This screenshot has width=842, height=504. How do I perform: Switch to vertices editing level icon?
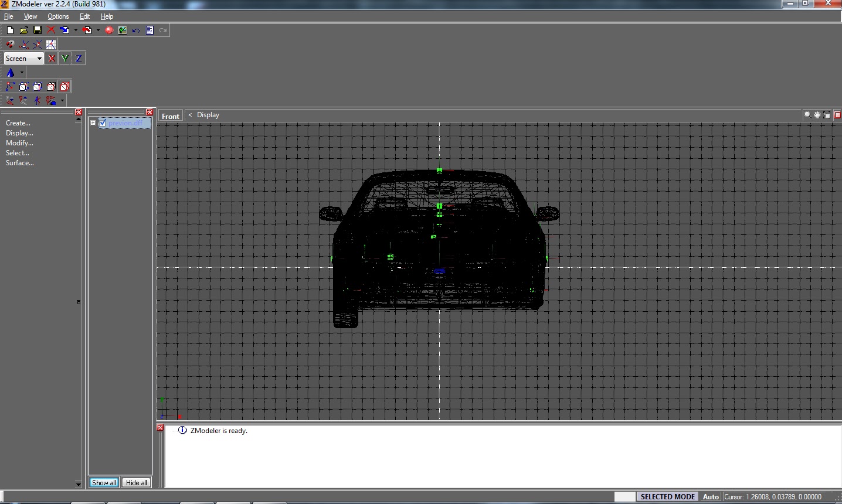tap(11, 86)
